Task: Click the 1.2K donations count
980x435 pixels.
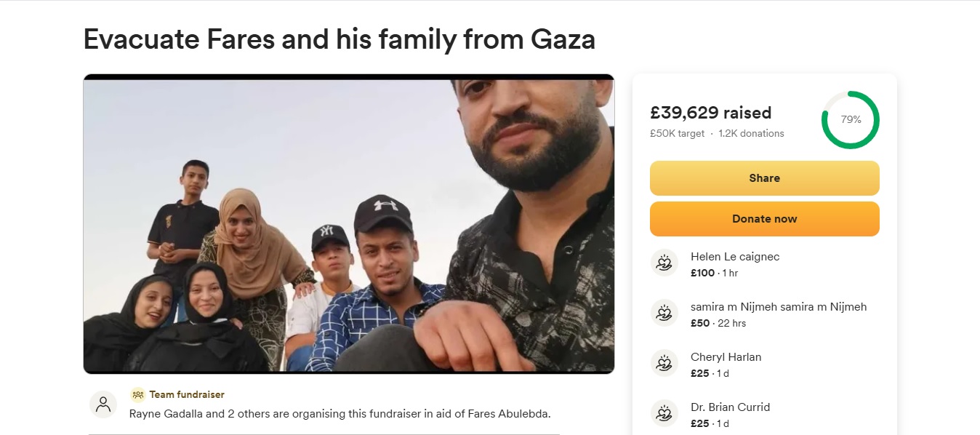Action: 751,134
